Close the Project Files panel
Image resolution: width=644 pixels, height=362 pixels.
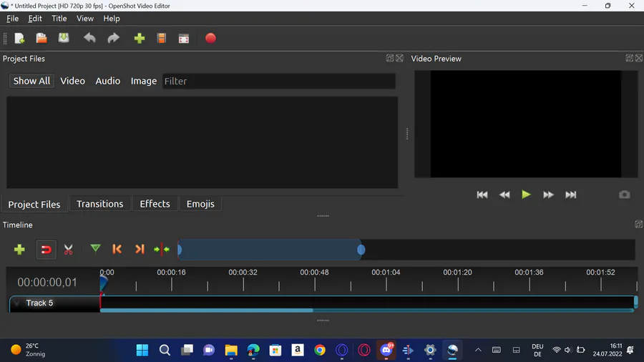399,58
